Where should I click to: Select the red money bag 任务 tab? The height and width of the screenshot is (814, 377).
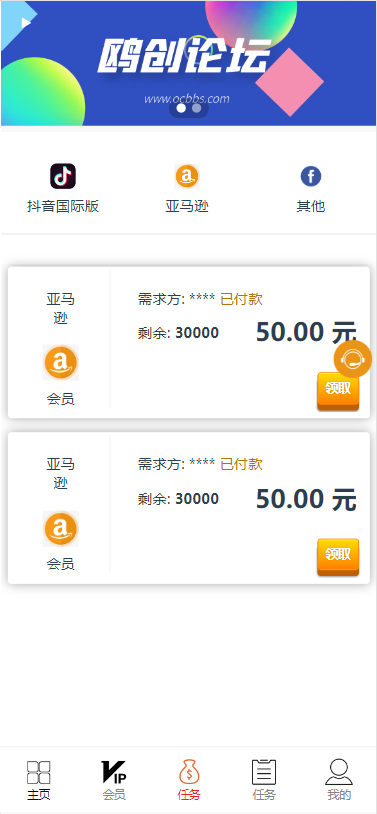(188, 771)
